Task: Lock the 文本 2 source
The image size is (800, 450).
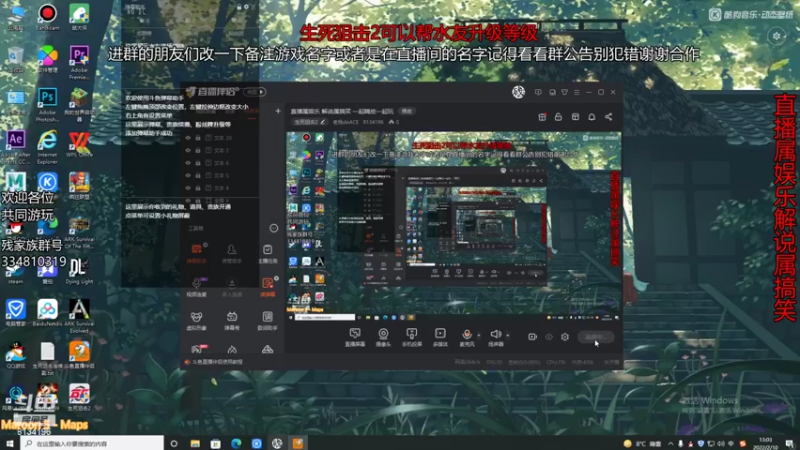Action: [x=198, y=151]
